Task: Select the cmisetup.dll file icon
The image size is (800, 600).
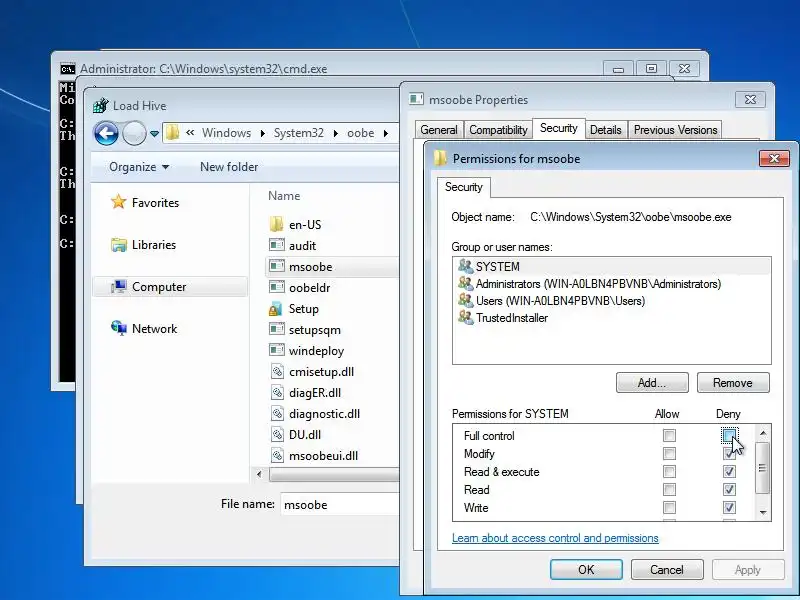Action: tap(277, 371)
